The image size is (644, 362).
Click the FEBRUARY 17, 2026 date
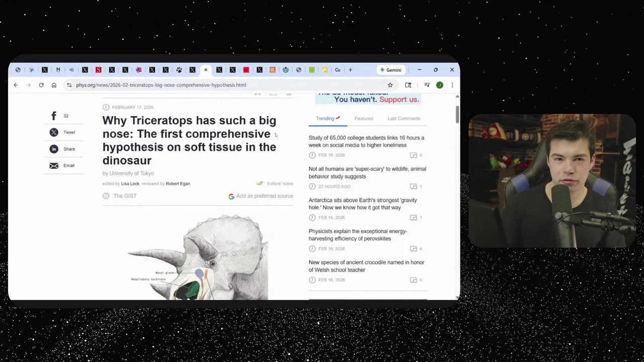[133, 107]
